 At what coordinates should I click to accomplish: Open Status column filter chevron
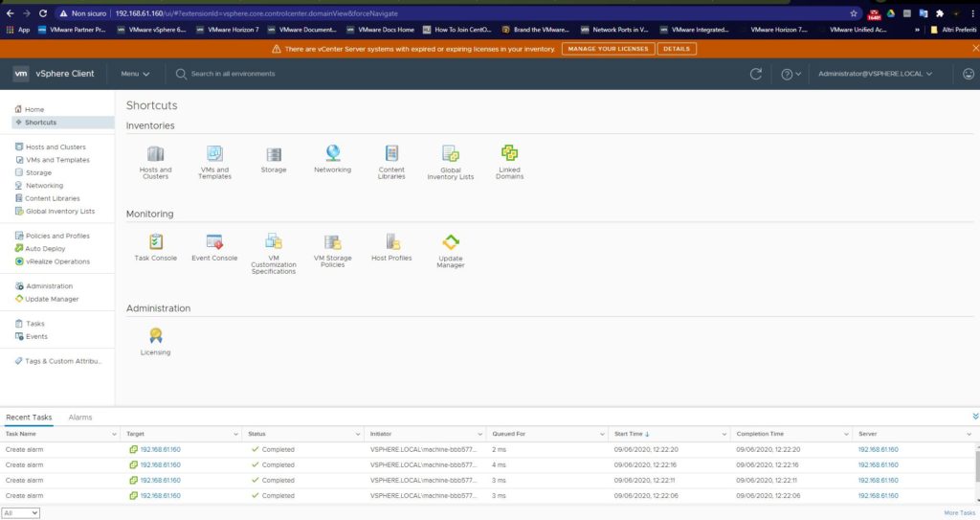(358, 434)
